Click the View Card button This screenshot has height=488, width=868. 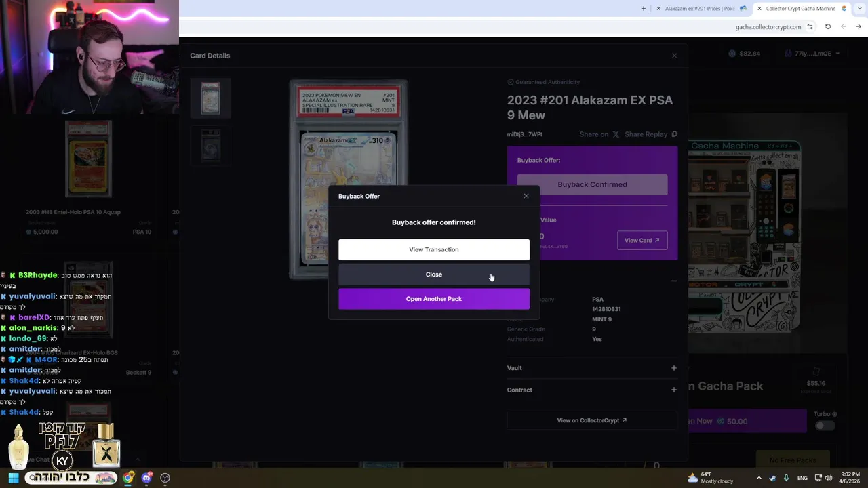point(642,240)
